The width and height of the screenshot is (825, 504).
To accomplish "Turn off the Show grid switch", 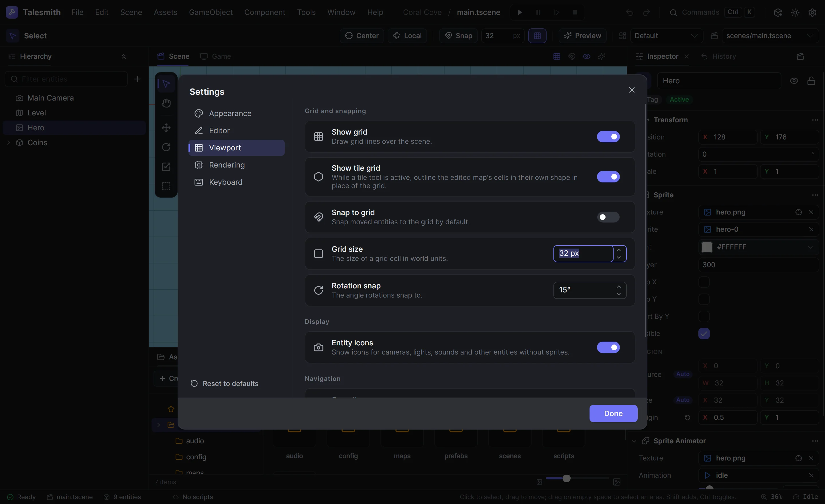I will coord(608,137).
